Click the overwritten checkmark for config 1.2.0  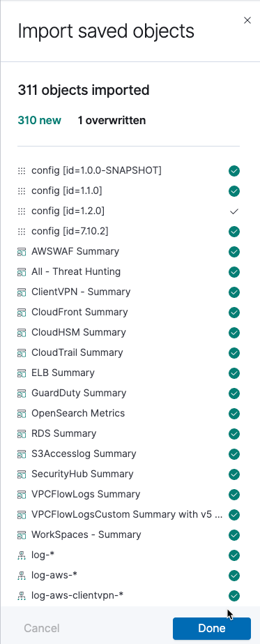click(234, 211)
